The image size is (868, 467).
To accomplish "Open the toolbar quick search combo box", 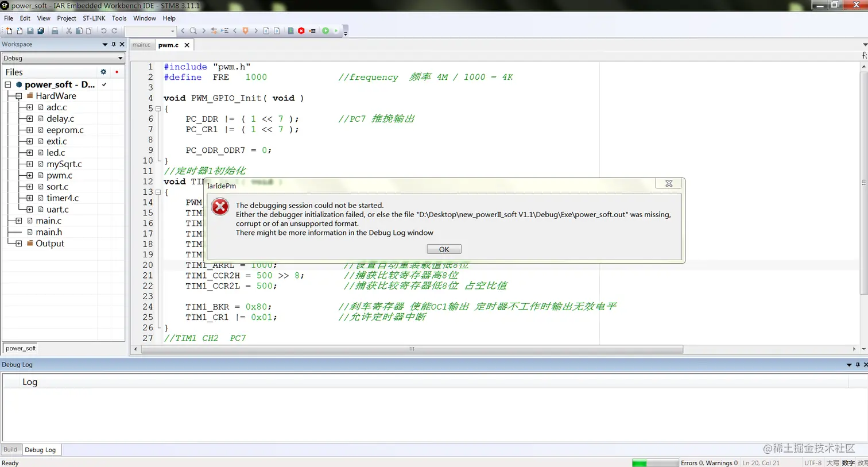I will point(150,31).
